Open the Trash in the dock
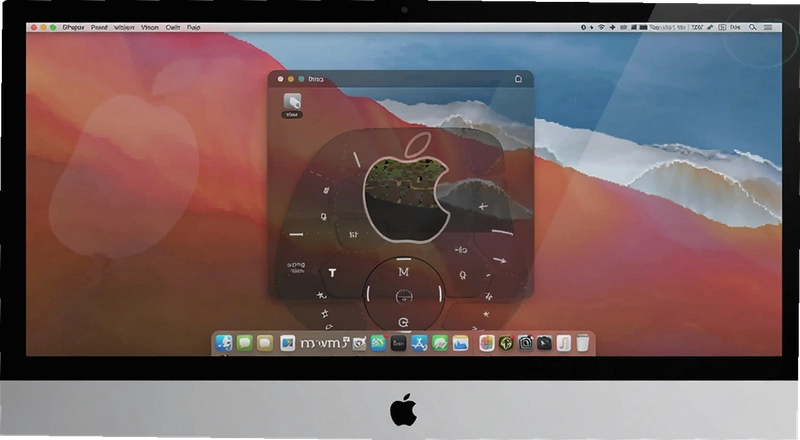The width and height of the screenshot is (800, 440). click(x=583, y=343)
